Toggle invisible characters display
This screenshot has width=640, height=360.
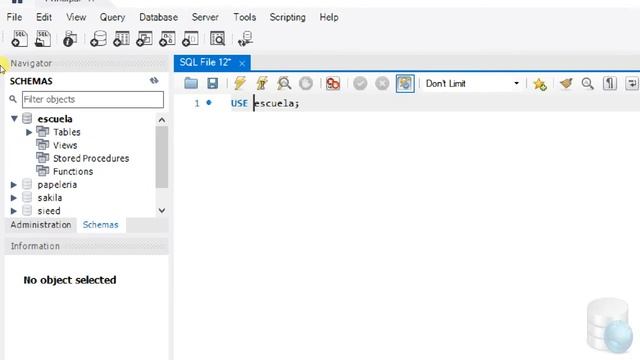pyautogui.click(x=609, y=83)
